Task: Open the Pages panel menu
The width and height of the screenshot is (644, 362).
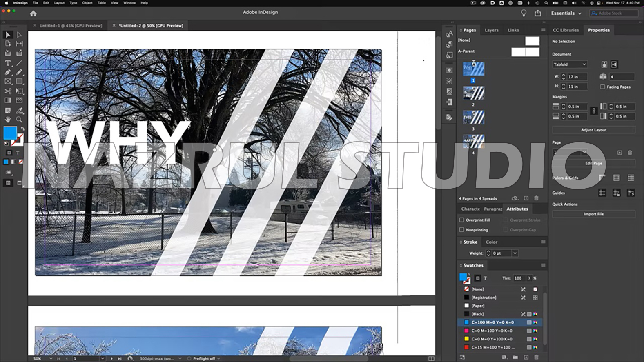Action: [543, 30]
